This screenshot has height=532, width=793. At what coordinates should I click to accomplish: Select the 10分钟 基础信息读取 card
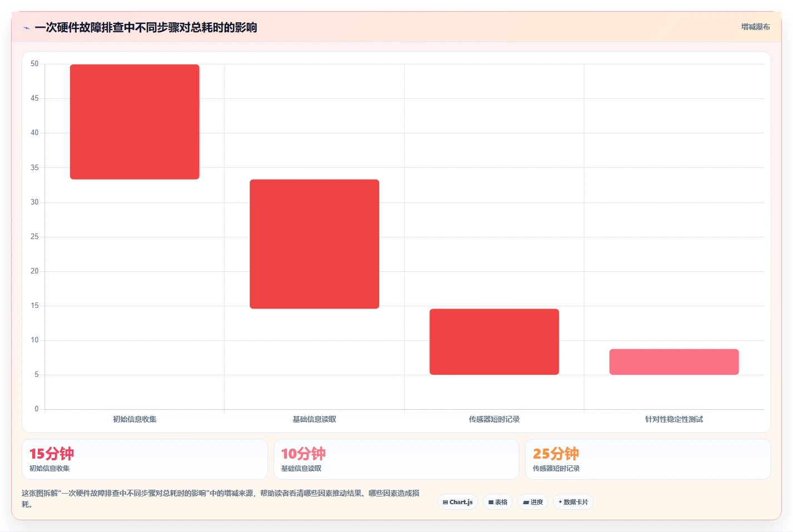(x=396, y=459)
